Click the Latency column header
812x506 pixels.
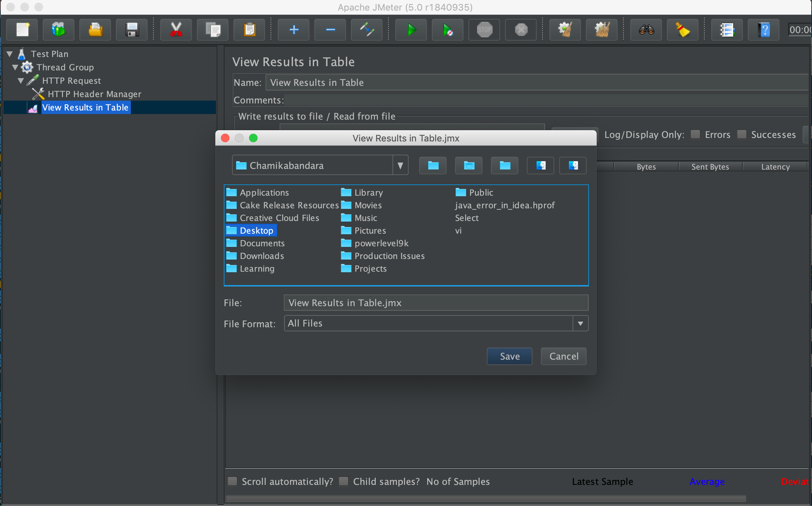pyautogui.click(x=775, y=167)
